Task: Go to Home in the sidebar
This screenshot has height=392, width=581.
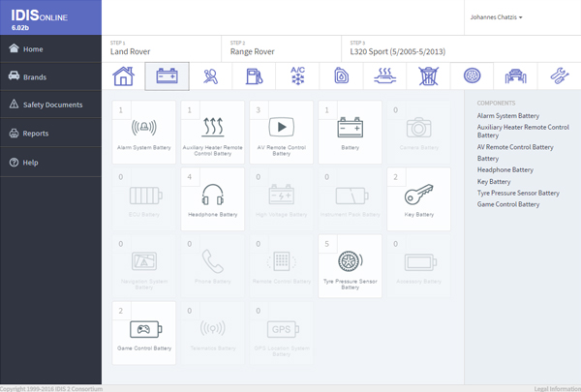Action: 50,48
